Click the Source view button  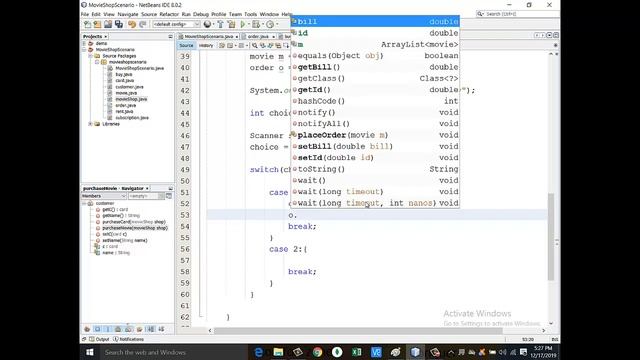pyautogui.click(x=186, y=45)
